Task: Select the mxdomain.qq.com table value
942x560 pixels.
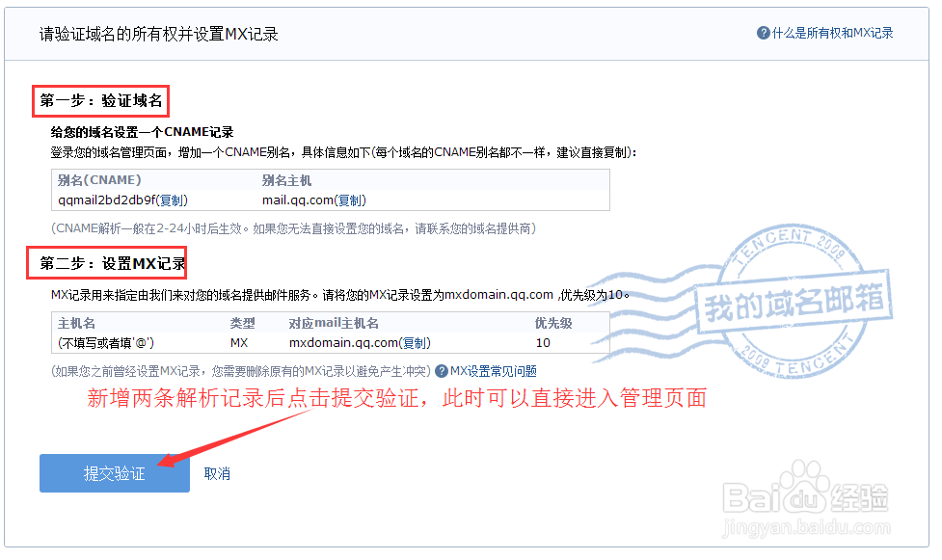Action: point(343,342)
